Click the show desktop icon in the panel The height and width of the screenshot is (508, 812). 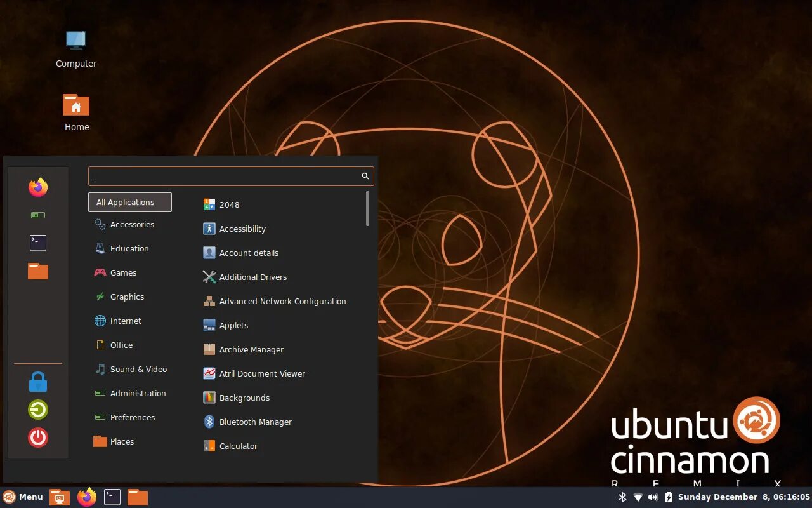[x=60, y=497]
